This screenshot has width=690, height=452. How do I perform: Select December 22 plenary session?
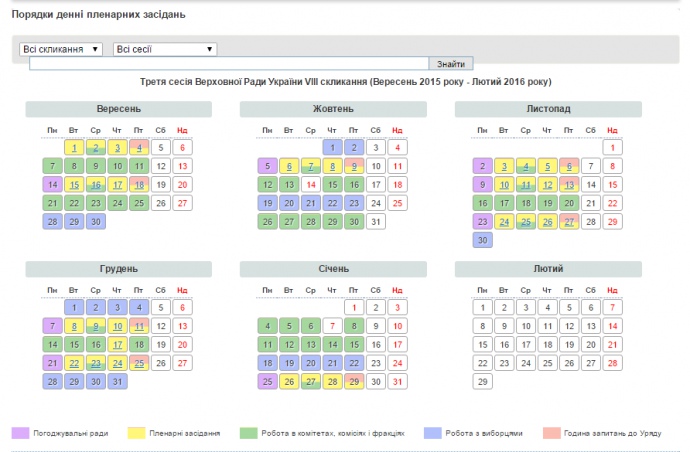[74, 363]
